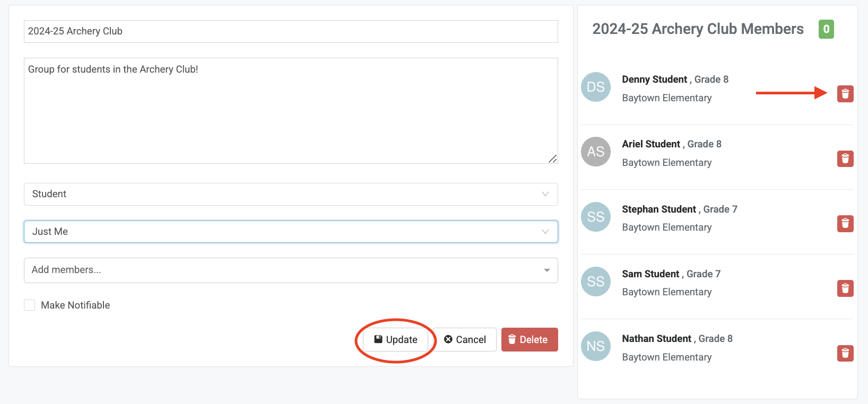This screenshot has width=868, height=404.
Task: Click the trash icon inside Delete button
Action: pos(512,339)
